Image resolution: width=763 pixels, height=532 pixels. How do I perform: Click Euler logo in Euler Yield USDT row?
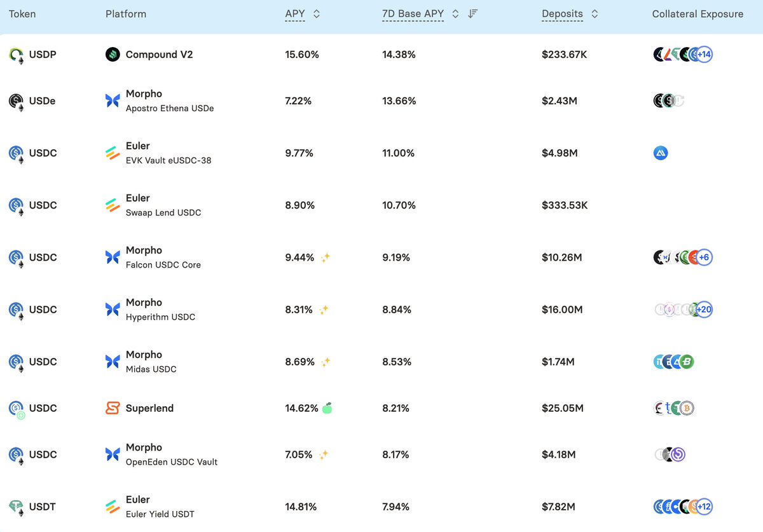point(113,507)
